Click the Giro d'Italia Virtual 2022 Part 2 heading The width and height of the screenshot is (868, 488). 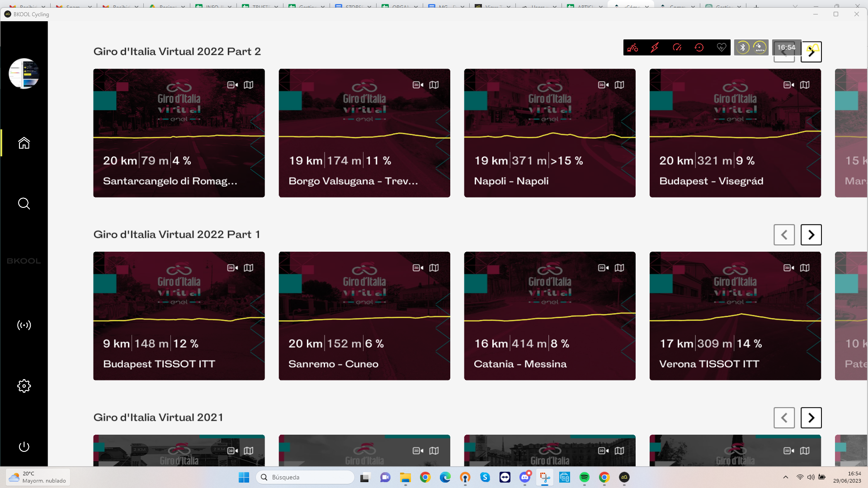(177, 52)
